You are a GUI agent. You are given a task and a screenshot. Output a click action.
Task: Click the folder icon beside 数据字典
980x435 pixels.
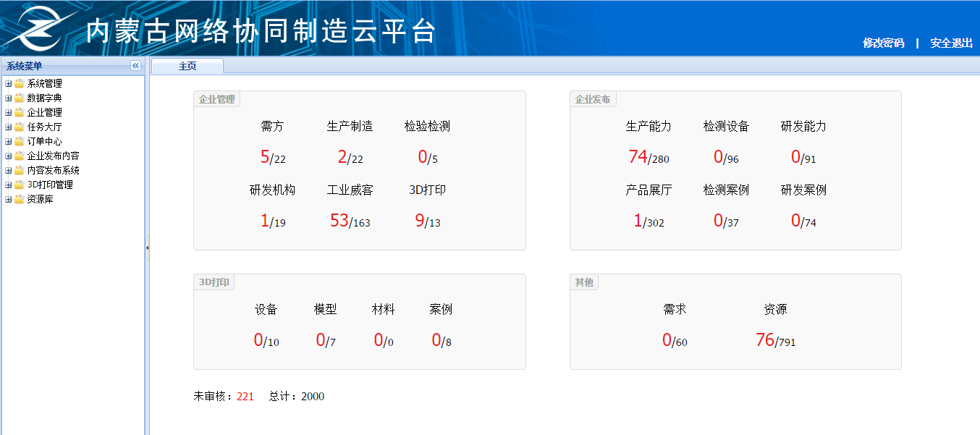point(19,98)
